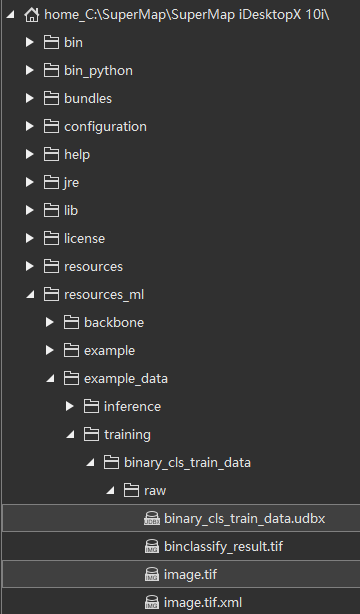Expand the example folder arrow
The width and height of the screenshot is (360, 614).
pyautogui.click(x=49, y=350)
